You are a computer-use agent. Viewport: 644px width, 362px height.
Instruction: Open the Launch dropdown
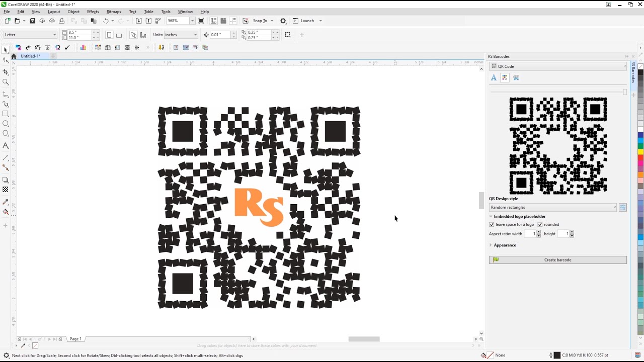[320, 21]
